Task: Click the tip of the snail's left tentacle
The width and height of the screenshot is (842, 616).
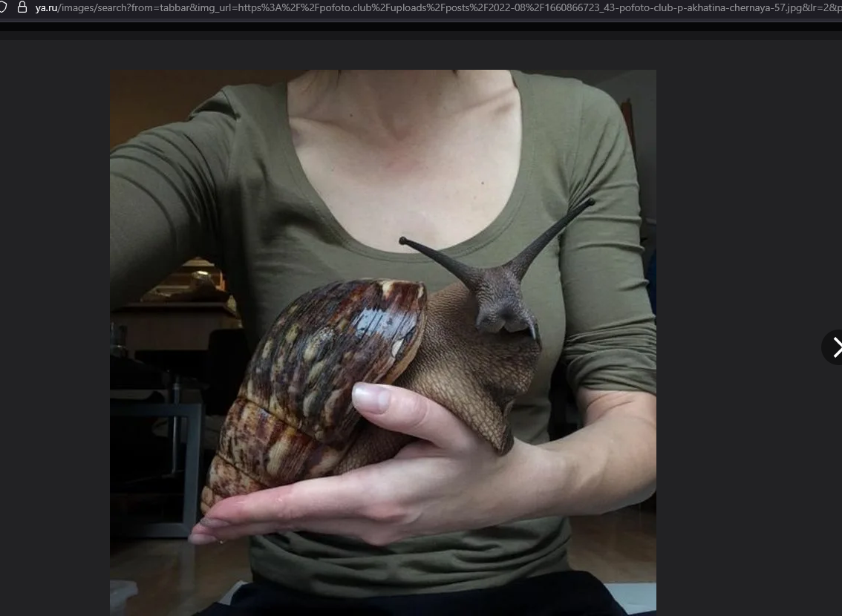Action: coord(403,240)
